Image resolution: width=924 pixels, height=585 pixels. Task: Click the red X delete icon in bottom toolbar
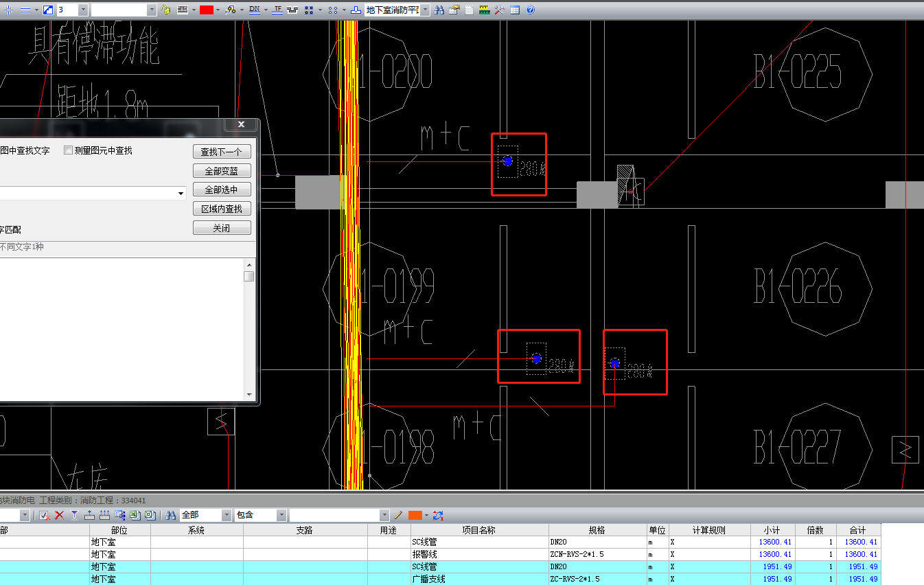pyautogui.click(x=60, y=515)
